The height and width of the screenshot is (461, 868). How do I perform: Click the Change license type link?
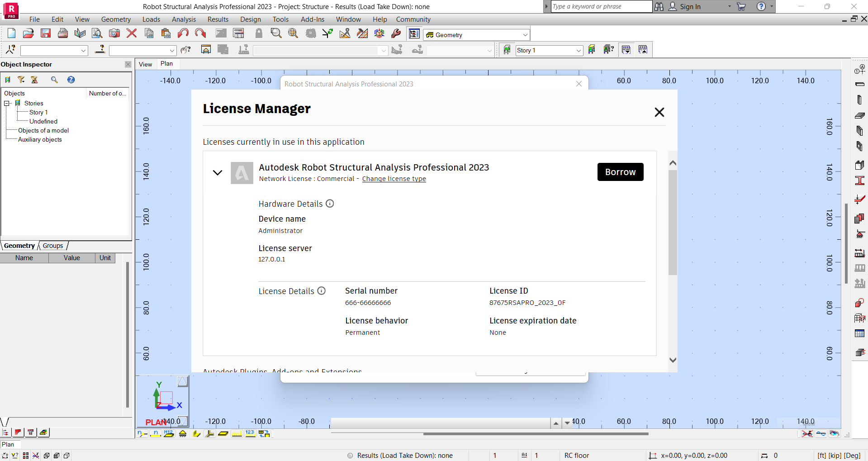pos(394,179)
